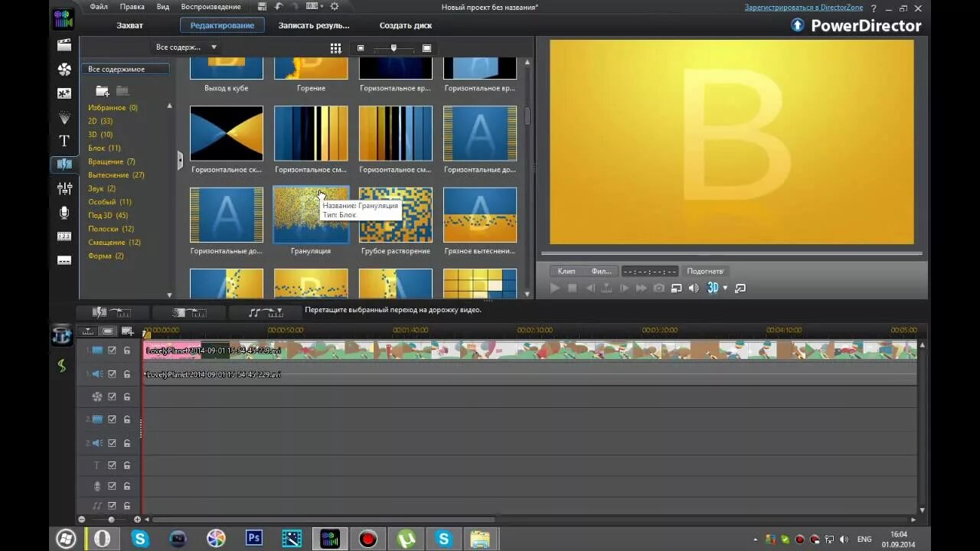Image resolution: width=980 pixels, height=551 pixels.
Task: Click the preview playback progress bar
Action: [731, 253]
